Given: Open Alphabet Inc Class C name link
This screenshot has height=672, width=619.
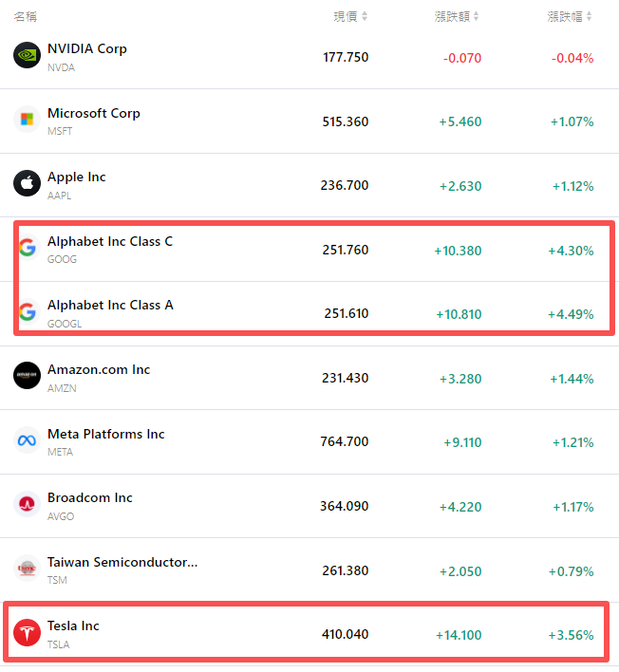Looking at the screenshot, I should pyautogui.click(x=110, y=241).
